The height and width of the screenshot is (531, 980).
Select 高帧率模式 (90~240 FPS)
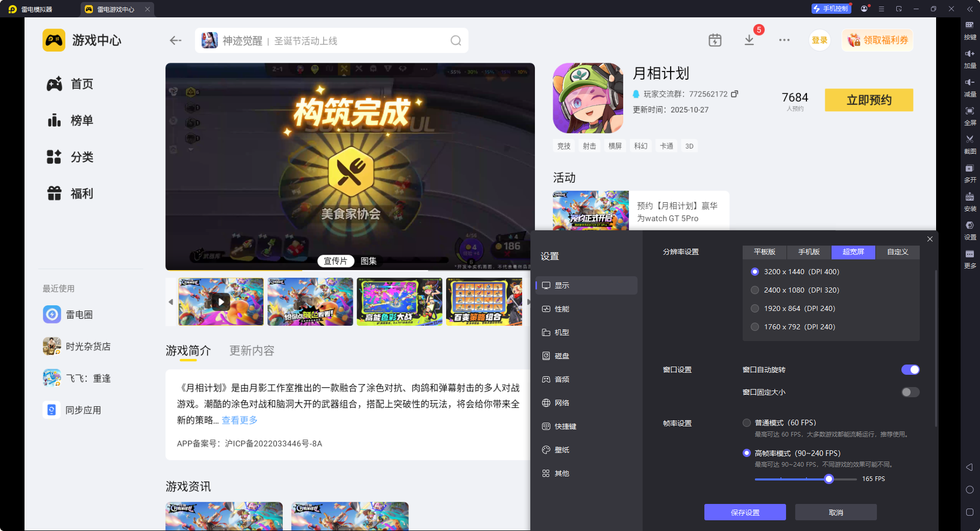pos(792,453)
